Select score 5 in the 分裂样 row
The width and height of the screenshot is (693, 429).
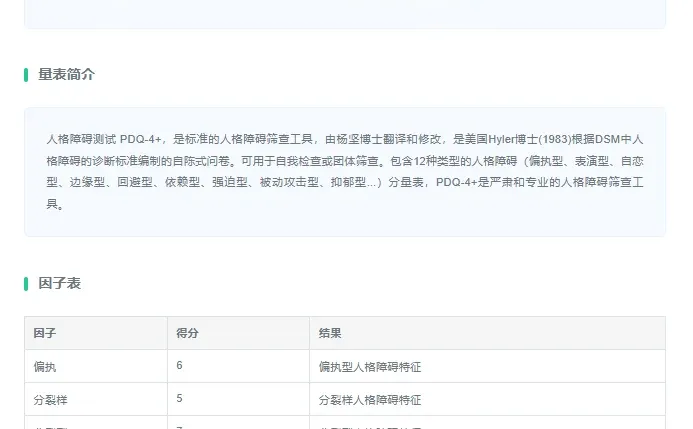tap(238, 399)
